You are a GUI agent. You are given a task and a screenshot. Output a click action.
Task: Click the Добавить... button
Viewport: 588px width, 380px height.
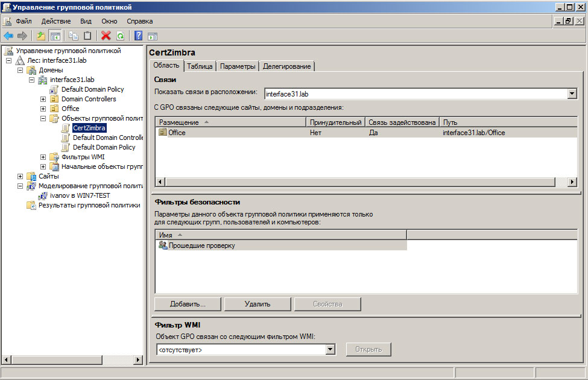coord(188,304)
